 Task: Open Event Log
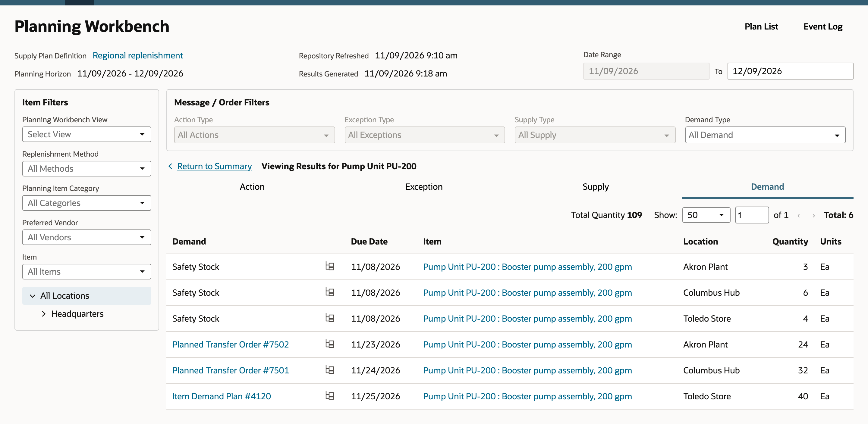click(823, 26)
